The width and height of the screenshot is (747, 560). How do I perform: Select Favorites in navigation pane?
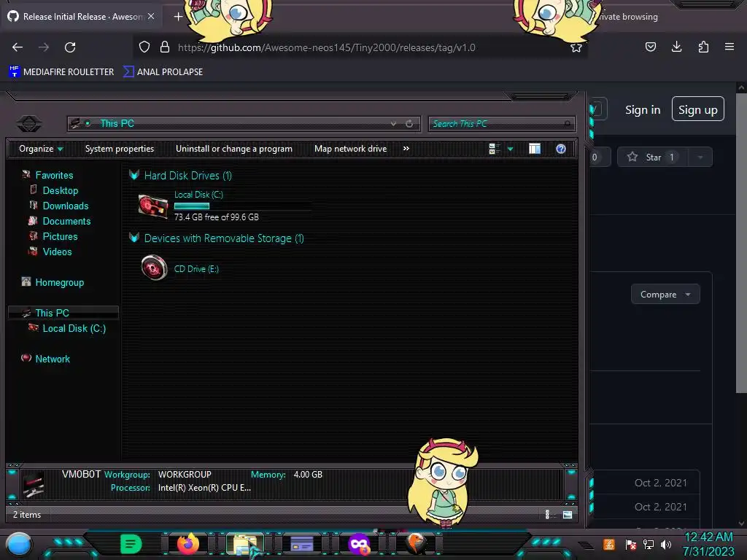54,175
